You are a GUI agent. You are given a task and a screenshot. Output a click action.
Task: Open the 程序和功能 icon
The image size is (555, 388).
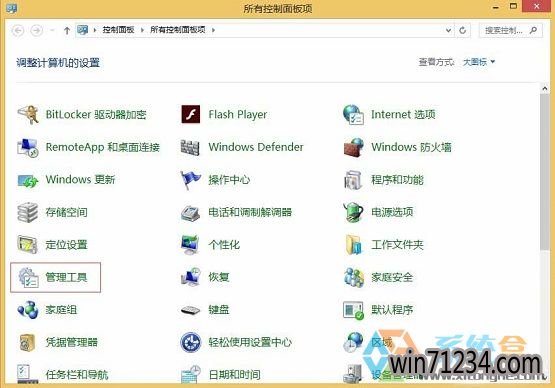coord(353,180)
